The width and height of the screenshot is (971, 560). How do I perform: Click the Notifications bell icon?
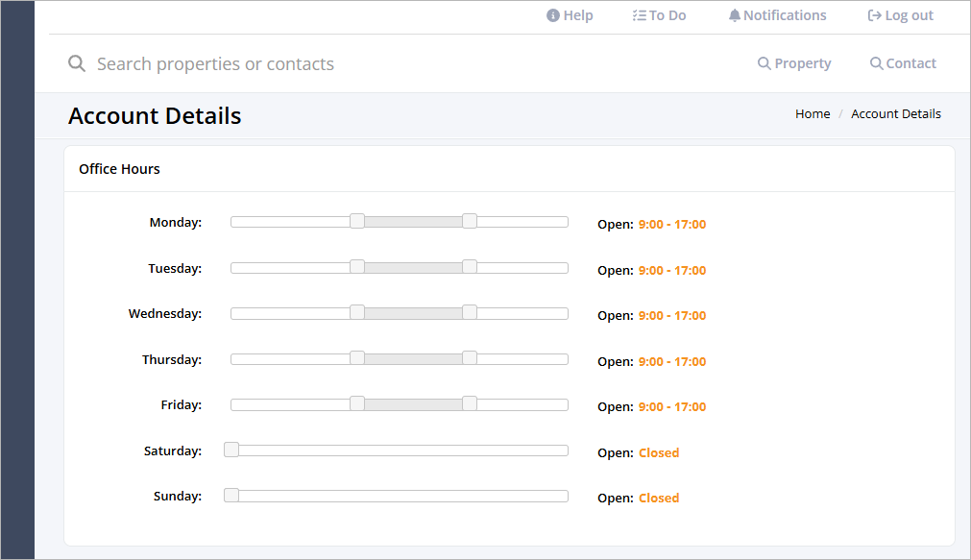734,14
